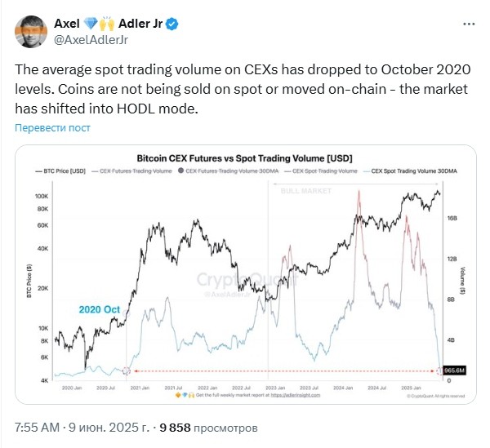Click the post timestamp 7:55 AM
Image resolution: width=490 pixels, height=448 pixels.
pos(38,428)
